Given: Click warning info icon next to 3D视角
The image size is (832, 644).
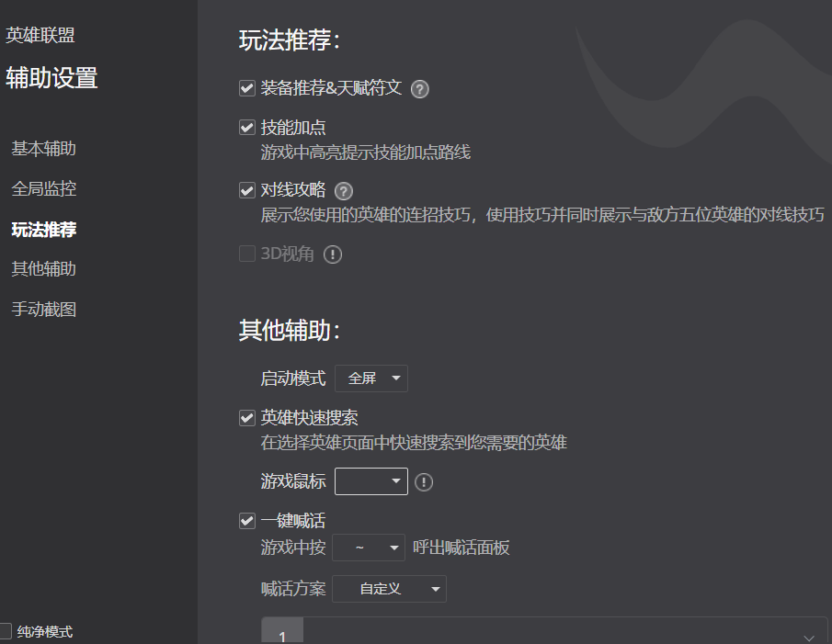Looking at the screenshot, I should click(x=333, y=254).
